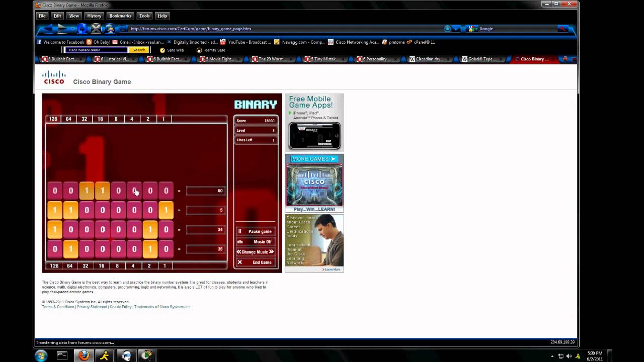This screenshot has width=644, height=362.
Task: Click the yellow Search button
Action: (x=139, y=50)
